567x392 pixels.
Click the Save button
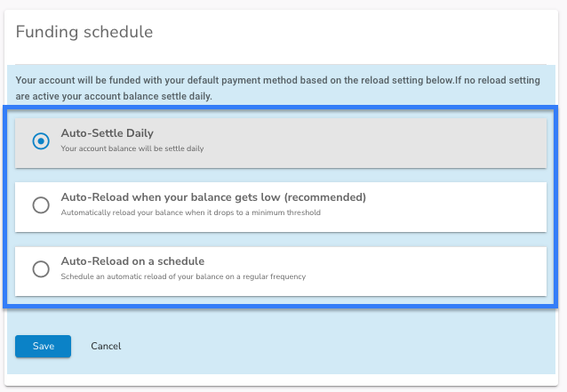tap(43, 346)
